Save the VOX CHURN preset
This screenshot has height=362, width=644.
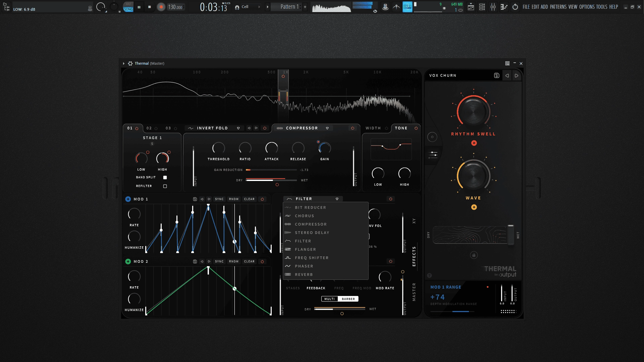click(x=497, y=75)
